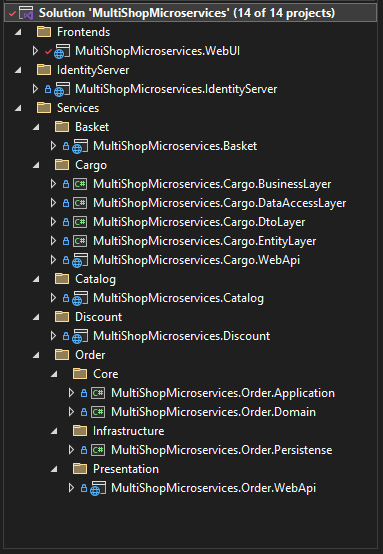Collapse the IdentityServer solution folder
The image size is (383, 554).
[x=17, y=70]
